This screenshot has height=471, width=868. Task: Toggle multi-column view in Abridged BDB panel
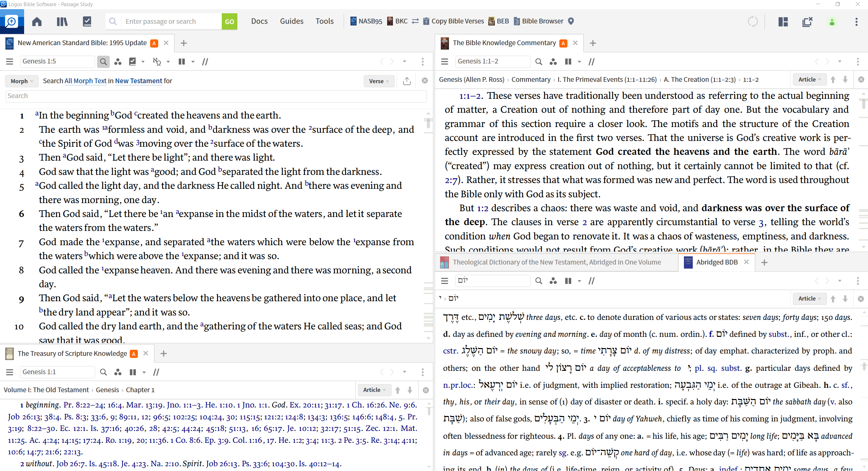568,281
